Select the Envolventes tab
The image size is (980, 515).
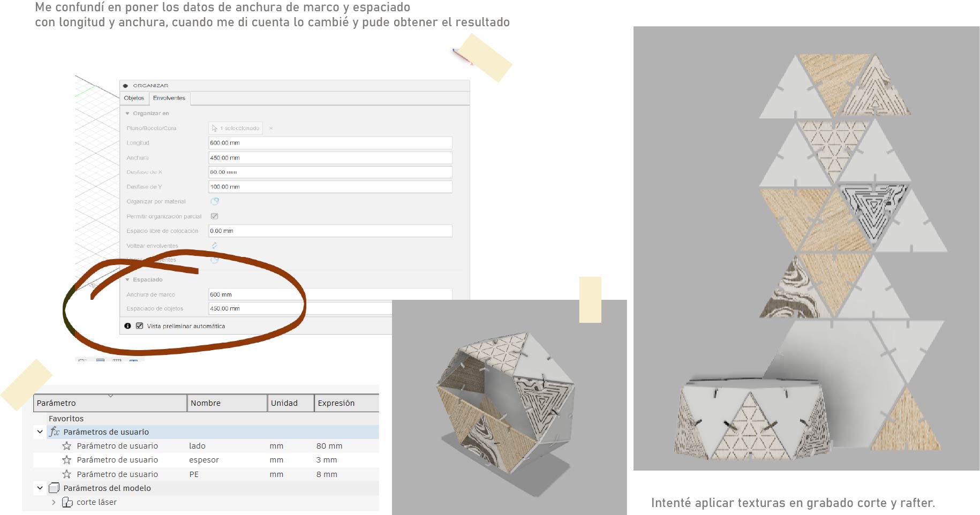click(x=169, y=98)
